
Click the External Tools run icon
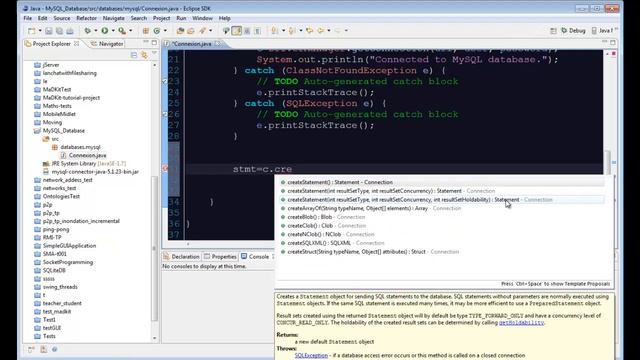(122, 31)
